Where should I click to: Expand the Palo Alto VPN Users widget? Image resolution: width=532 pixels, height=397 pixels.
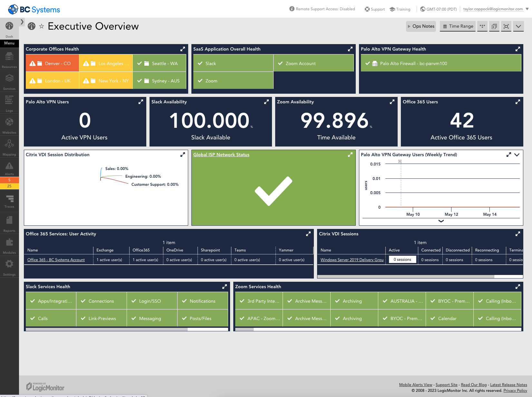(x=141, y=102)
